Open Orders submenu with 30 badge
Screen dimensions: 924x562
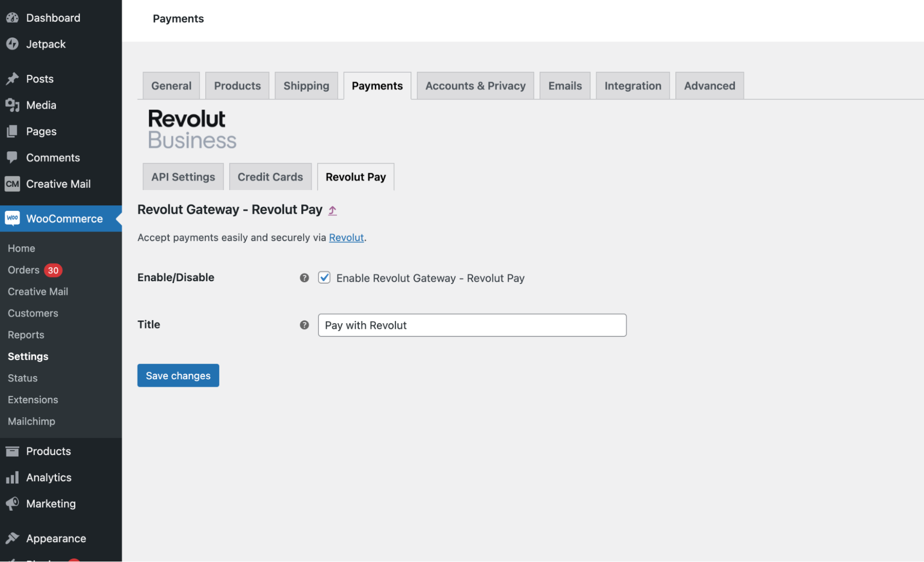coord(24,270)
